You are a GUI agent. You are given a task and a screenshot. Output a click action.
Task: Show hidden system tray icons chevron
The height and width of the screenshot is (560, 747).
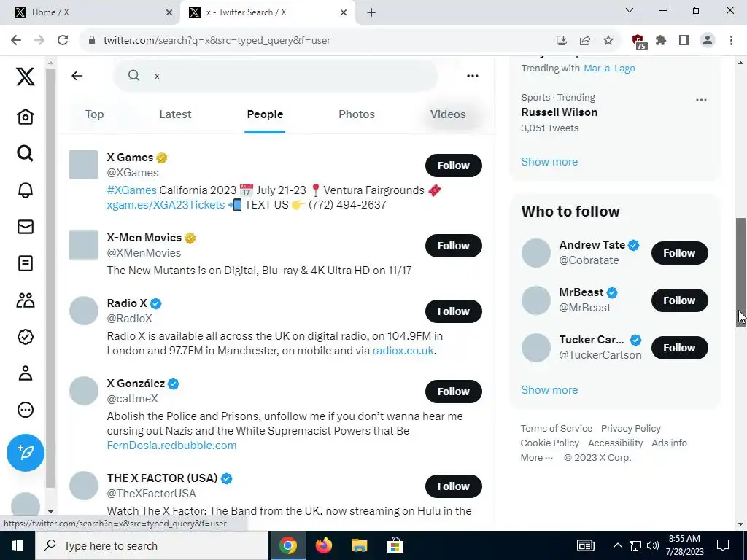[x=617, y=545]
